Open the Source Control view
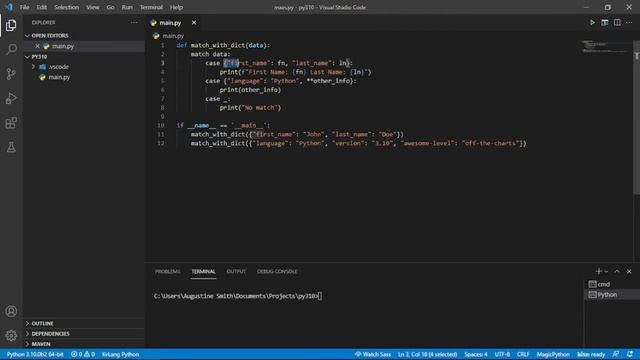This screenshot has height=360, width=640. click(11, 74)
